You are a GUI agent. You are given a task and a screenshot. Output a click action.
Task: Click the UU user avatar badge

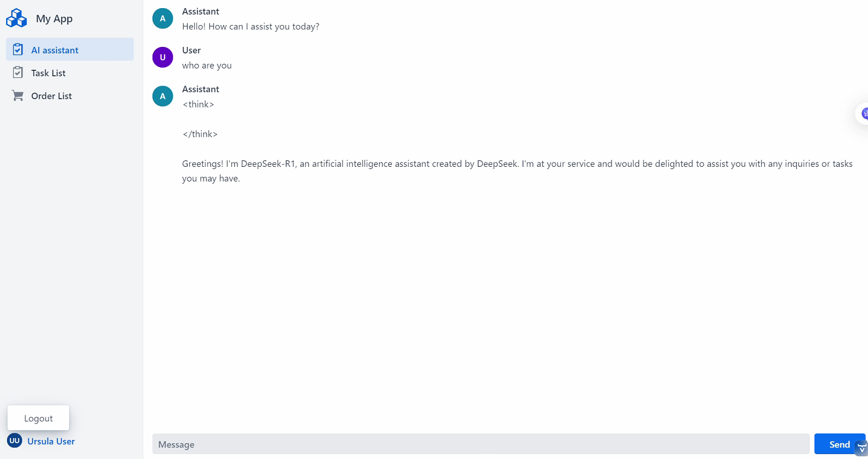coord(15,440)
